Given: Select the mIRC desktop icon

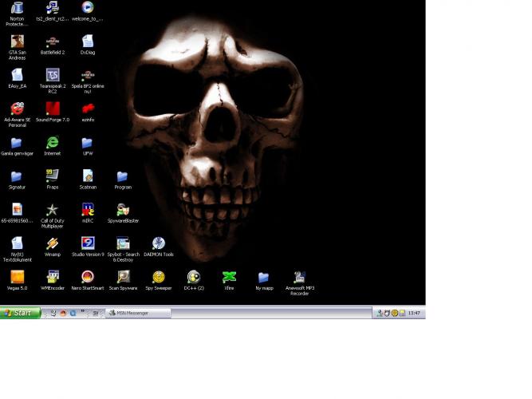Looking at the screenshot, I should [x=88, y=210].
